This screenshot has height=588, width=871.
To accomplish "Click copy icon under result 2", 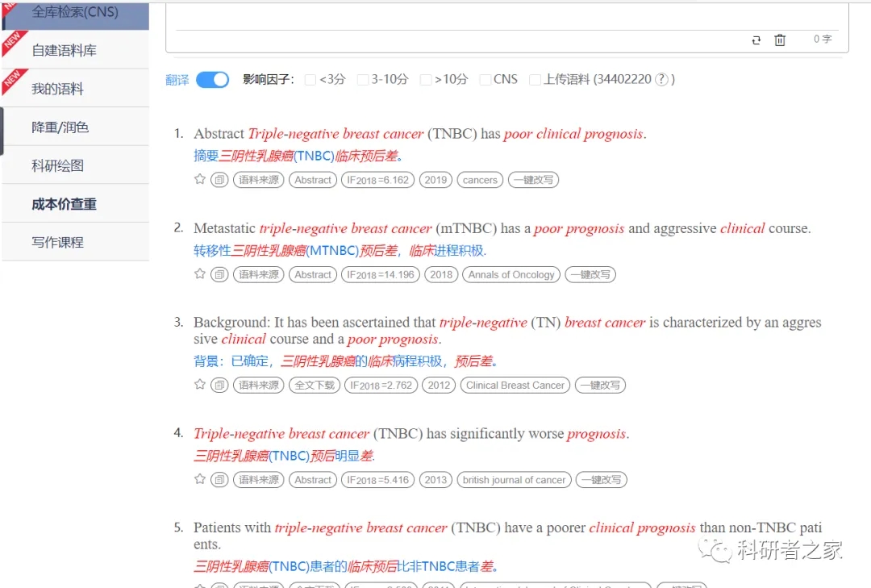I will tap(219, 274).
